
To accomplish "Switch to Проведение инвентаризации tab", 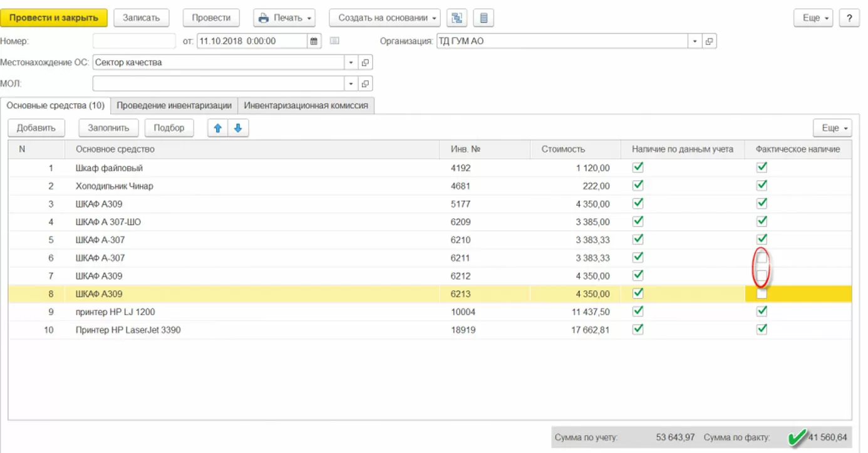I will 174,106.
